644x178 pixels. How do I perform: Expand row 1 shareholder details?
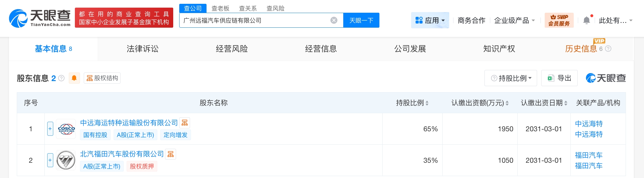click(x=50, y=129)
